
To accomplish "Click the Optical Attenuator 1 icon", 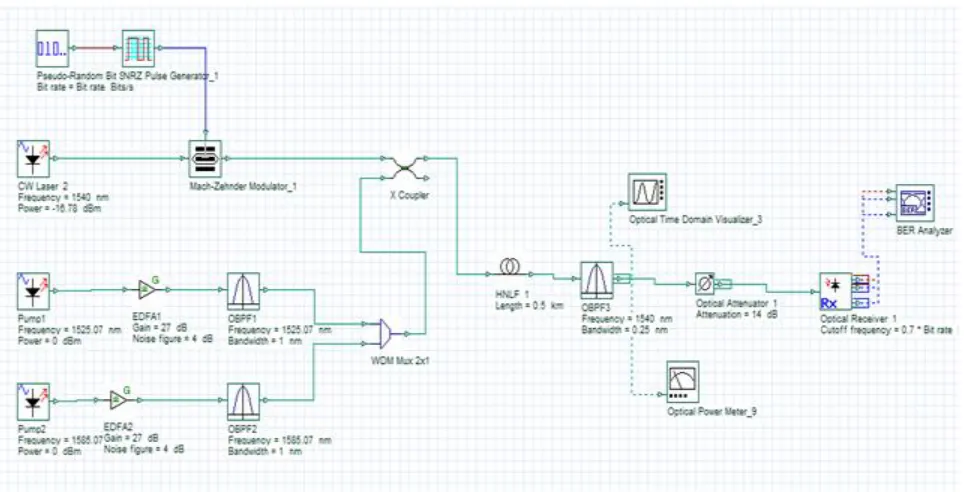I will pyautogui.click(x=704, y=284).
